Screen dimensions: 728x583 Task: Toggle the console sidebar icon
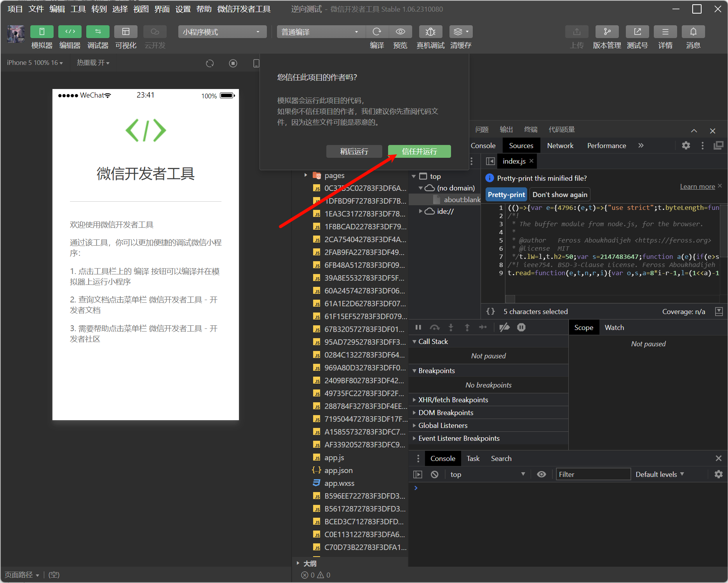pos(418,474)
